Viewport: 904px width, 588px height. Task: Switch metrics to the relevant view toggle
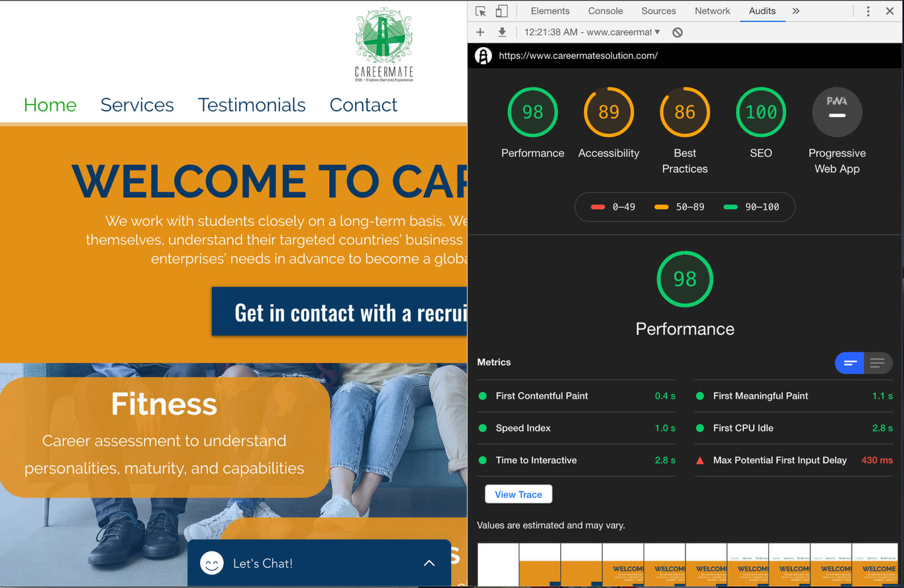coord(850,363)
